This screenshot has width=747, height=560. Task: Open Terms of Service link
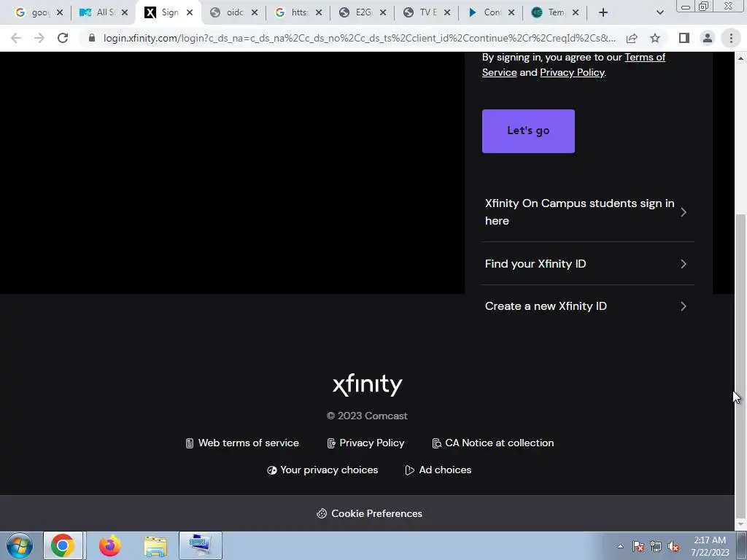[x=645, y=57]
